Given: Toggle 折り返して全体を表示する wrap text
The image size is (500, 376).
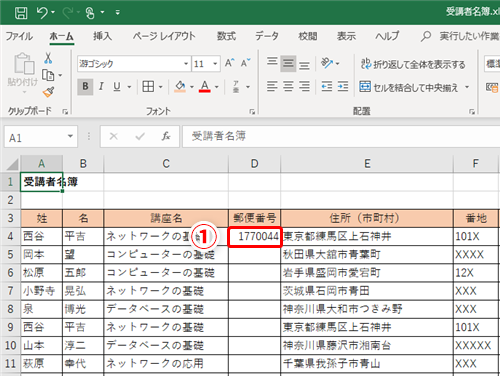Looking at the screenshot, I should 413,64.
